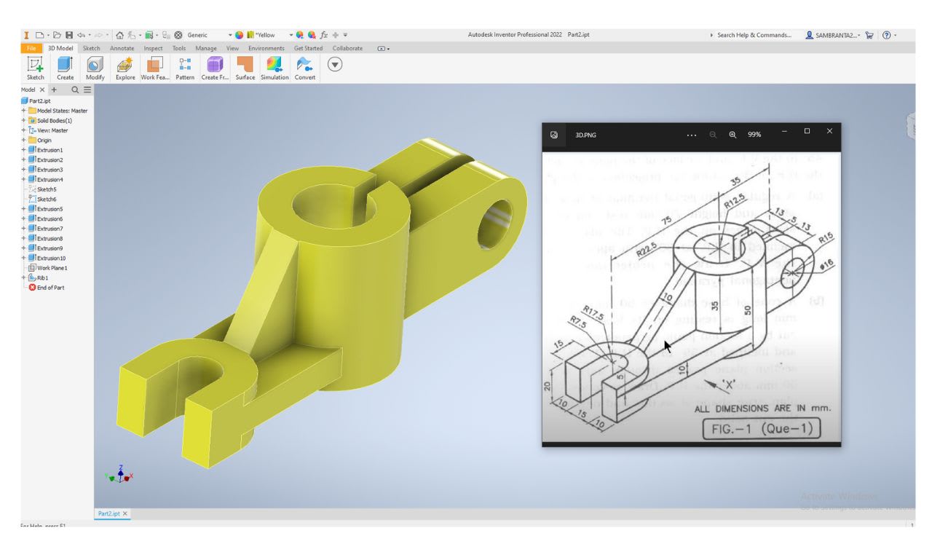
Task: Click the Adjust appearance icon after Yellow dropdown
Action: click(299, 35)
